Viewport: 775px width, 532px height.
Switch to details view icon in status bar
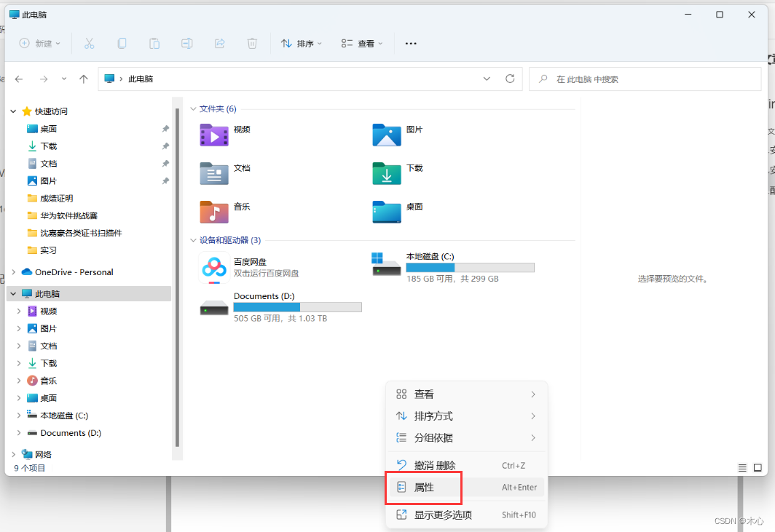point(742,468)
